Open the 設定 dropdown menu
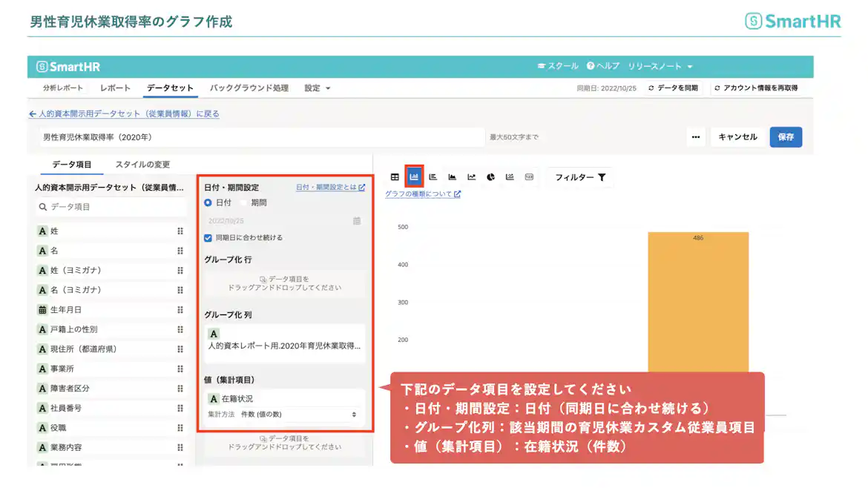Screen dimensions: 868x488 [x=315, y=88]
